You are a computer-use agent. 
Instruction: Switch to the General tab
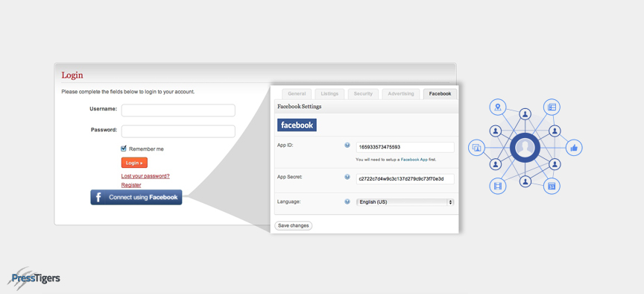pyautogui.click(x=297, y=94)
